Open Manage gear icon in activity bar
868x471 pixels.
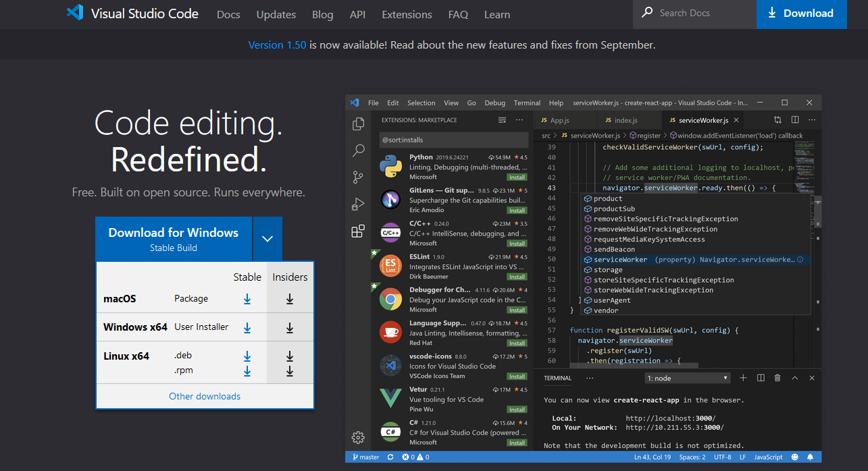359,437
